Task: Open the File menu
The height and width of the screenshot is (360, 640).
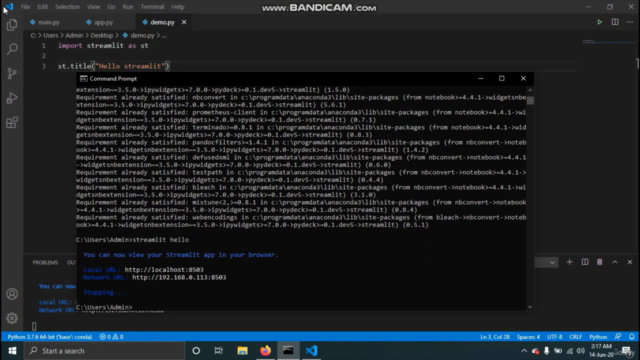Action: click(25, 7)
